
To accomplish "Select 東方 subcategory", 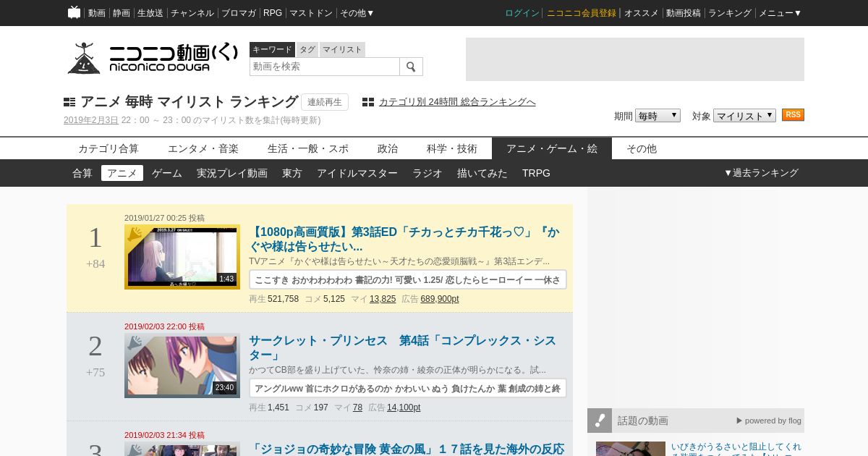I will click(x=292, y=173).
